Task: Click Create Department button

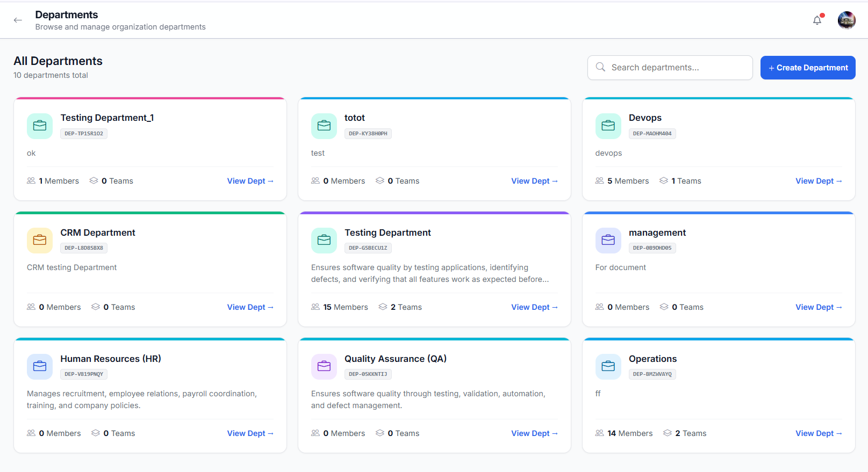Action: pyautogui.click(x=808, y=68)
